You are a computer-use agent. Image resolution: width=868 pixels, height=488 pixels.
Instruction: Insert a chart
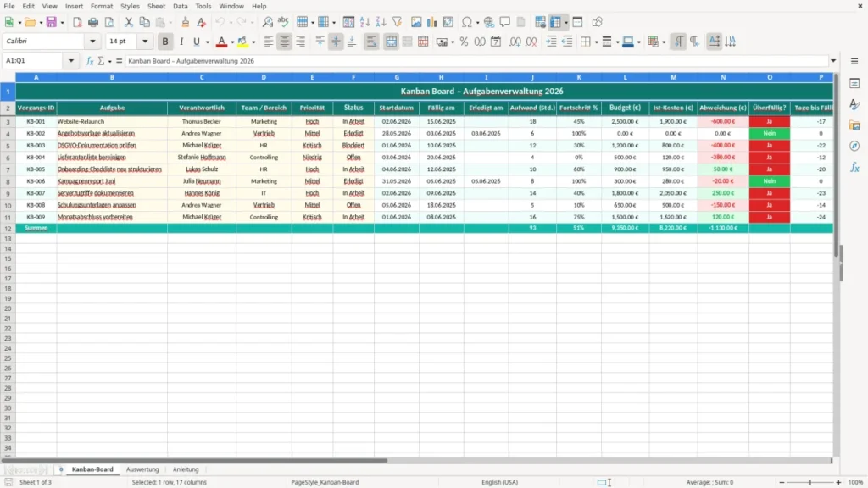431,22
